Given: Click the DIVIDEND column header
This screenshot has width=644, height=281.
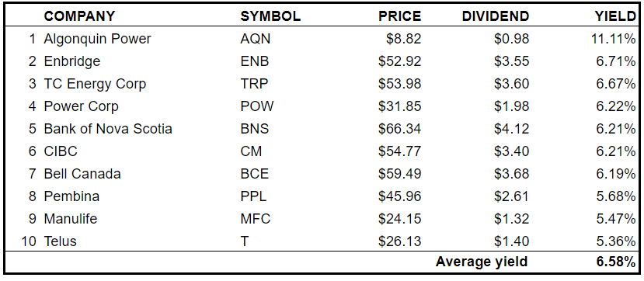Looking at the screenshot, I should point(496,16).
